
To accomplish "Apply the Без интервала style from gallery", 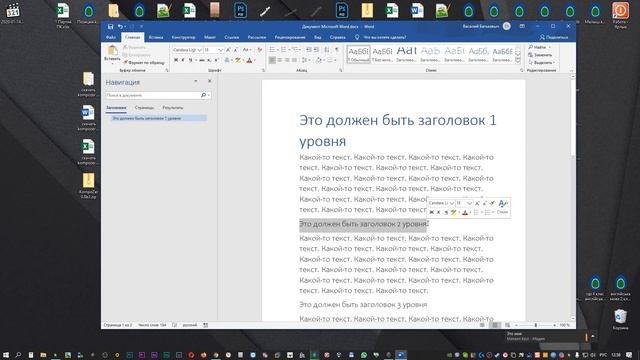I will pyautogui.click(x=382, y=54).
